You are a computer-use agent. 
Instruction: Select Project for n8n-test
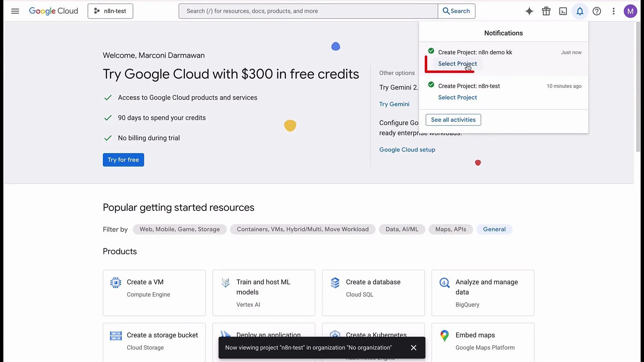457,98
